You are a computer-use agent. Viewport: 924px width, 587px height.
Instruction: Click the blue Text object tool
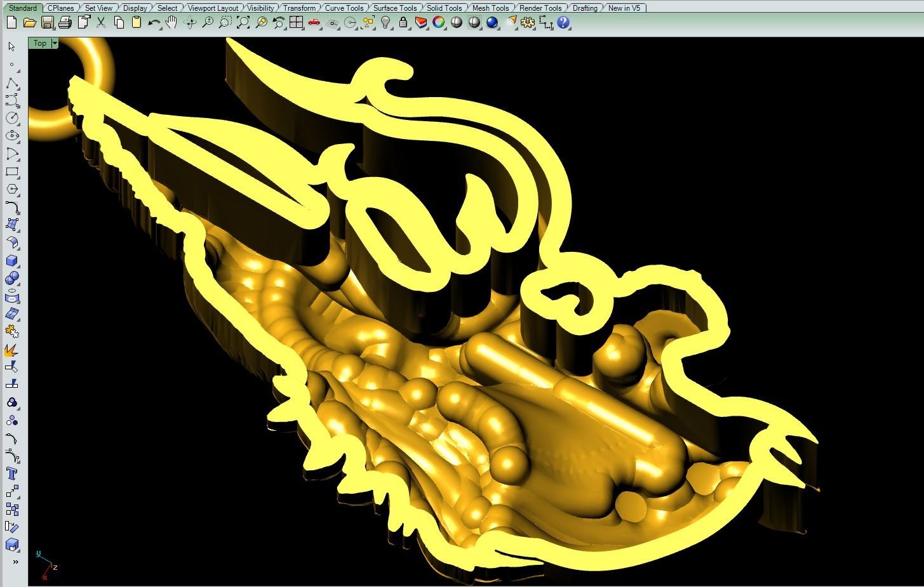(x=12, y=473)
